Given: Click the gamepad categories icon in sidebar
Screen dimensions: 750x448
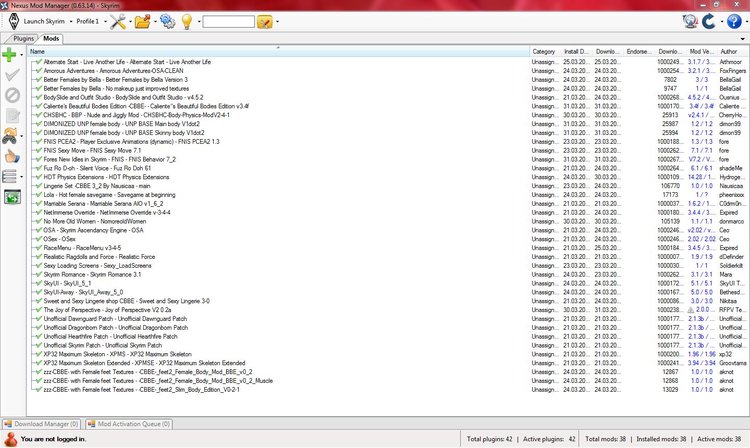Looking at the screenshot, I should pos(10,136).
